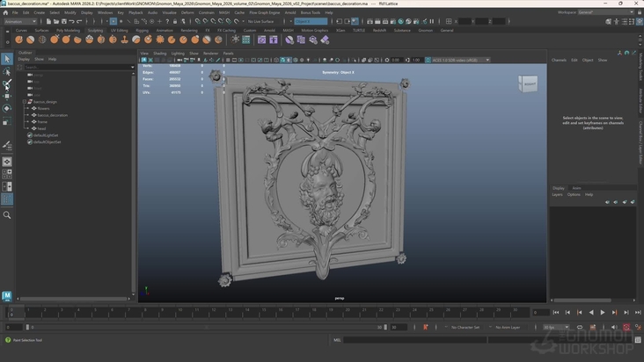Select the arrow Select tool in the toolbox
The width and height of the screenshot is (644, 362).
[7, 59]
